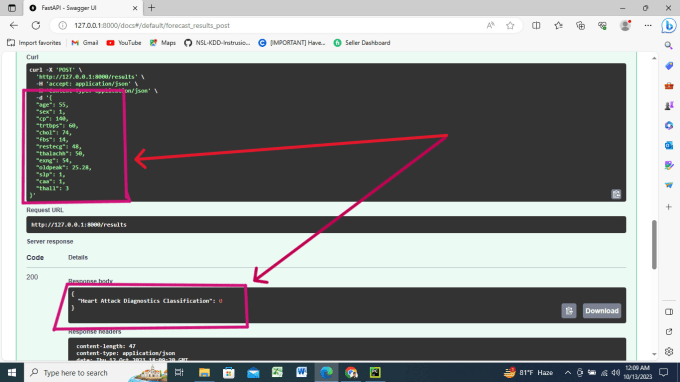Open Task View on taskbar
The width and height of the screenshot is (680, 382).
[x=179, y=372]
